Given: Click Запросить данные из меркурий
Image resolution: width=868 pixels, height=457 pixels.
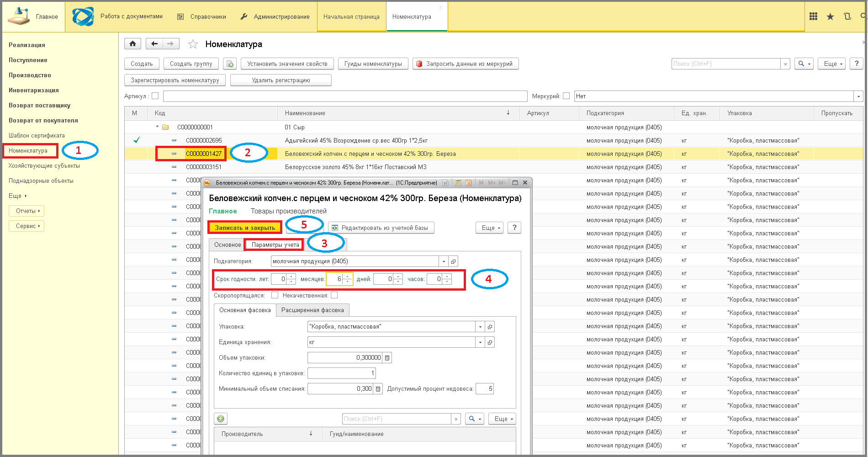Looking at the screenshot, I should click(x=466, y=64).
